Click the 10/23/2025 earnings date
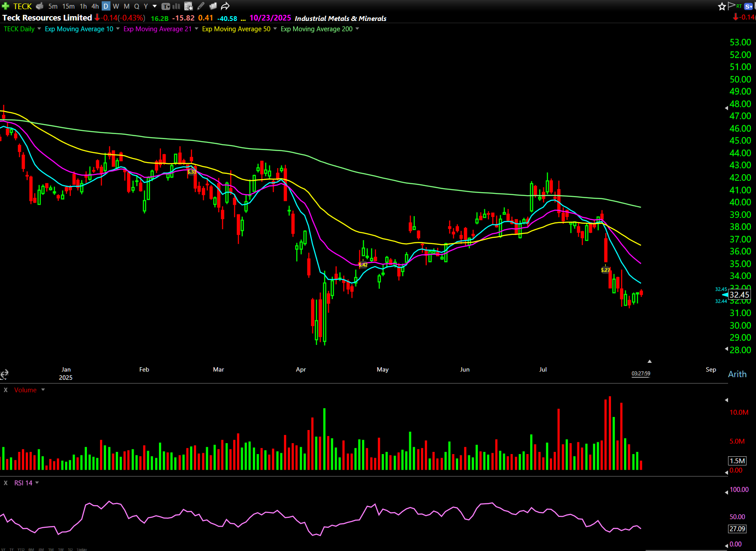 270,18
